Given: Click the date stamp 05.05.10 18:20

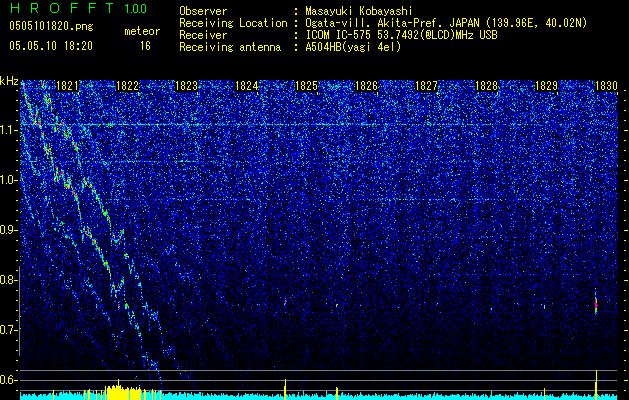Looking at the screenshot, I should point(51,46).
